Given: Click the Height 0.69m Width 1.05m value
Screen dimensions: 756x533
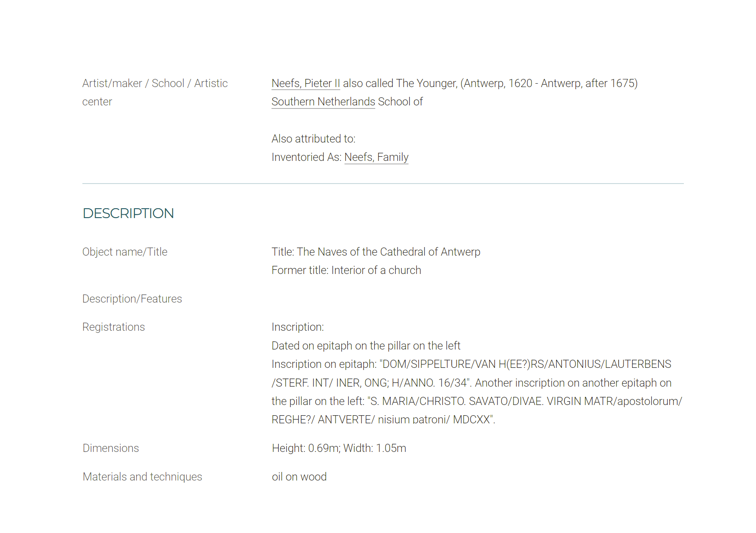Looking at the screenshot, I should click(x=339, y=448).
